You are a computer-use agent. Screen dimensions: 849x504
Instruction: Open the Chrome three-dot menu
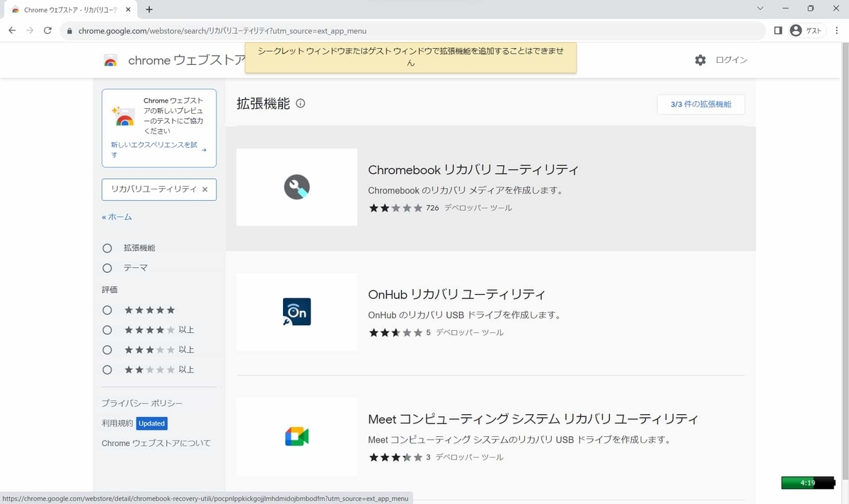(836, 30)
